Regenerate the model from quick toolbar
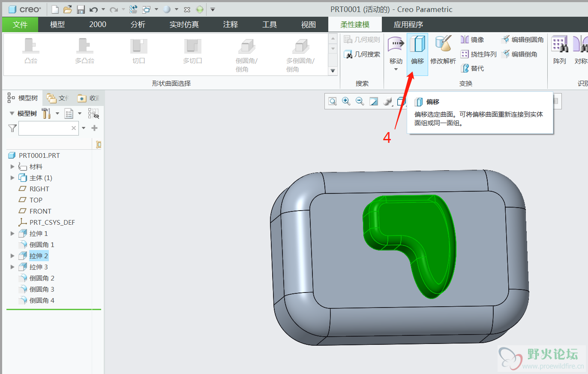Viewport: 588px width, 374px height. tap(133, 9)
